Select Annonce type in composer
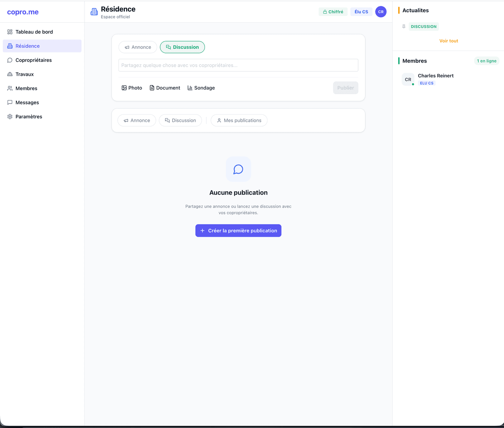 coord(138,47)
